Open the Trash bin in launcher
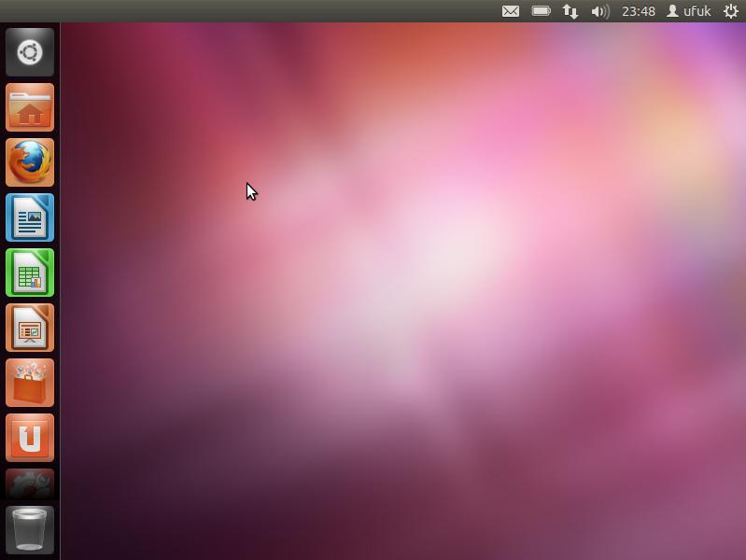This screenshot has width=746, height=560. point(30,529)
